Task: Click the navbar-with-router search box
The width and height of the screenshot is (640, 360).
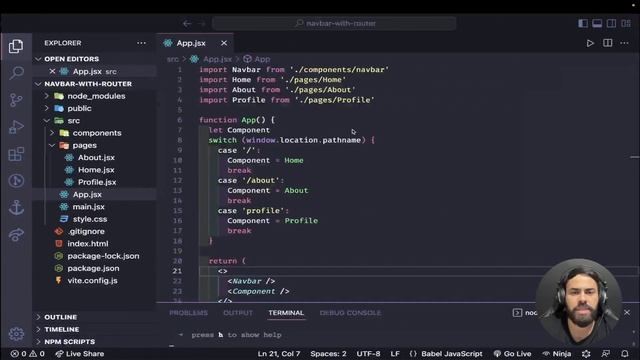Action: pos(334,24)
